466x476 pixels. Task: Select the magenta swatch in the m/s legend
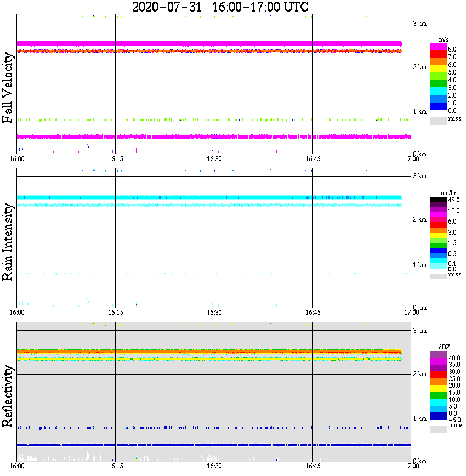pyautogui.click(x=438, y=47)
